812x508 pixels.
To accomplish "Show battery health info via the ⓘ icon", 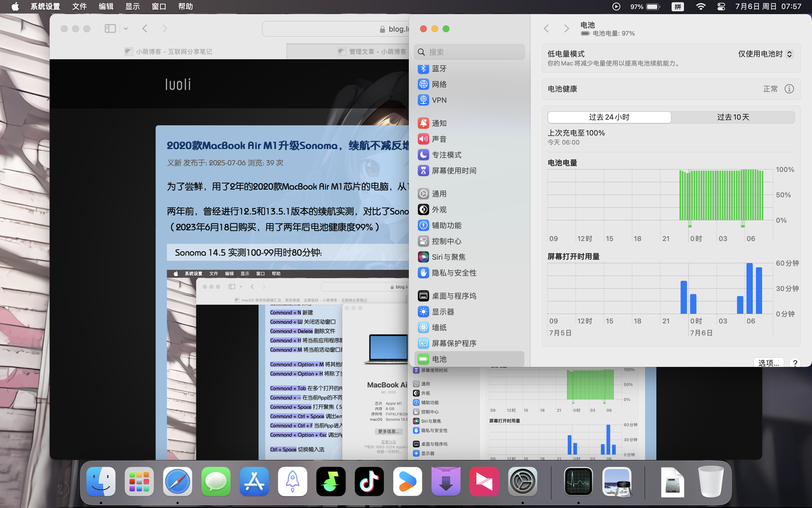I will (x=789, y=89).
